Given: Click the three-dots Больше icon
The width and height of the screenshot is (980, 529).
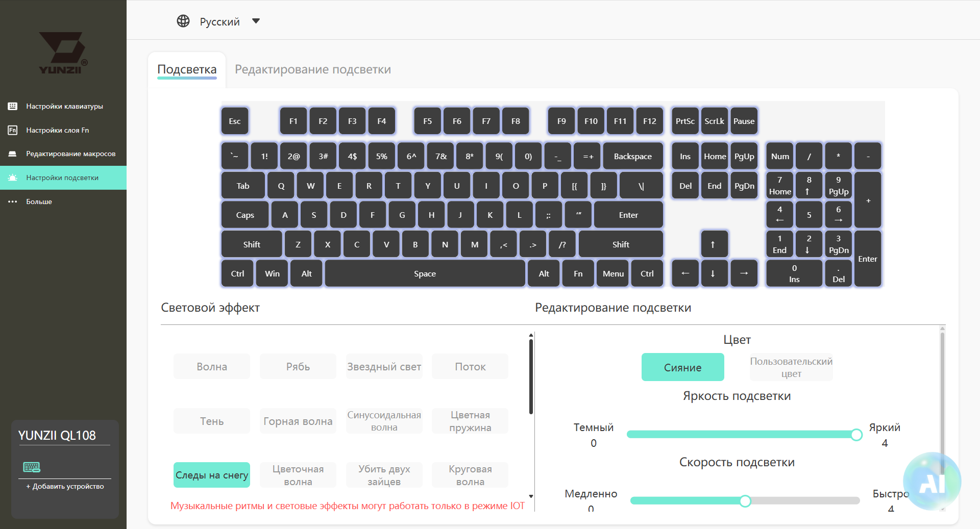Looking at the screenshot, I should [x=13, y=201].
